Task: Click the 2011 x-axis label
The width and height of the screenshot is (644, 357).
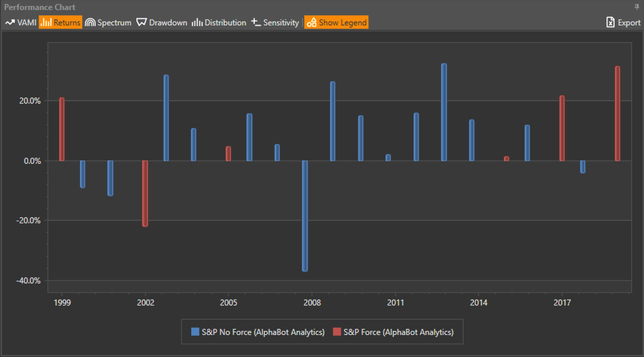Action: pos(396,303)
